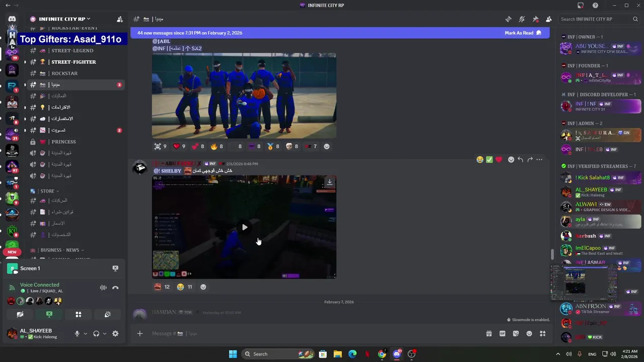Open the Threads icon in channel header
Screen dimensions: 644x362
click(508, 19)
